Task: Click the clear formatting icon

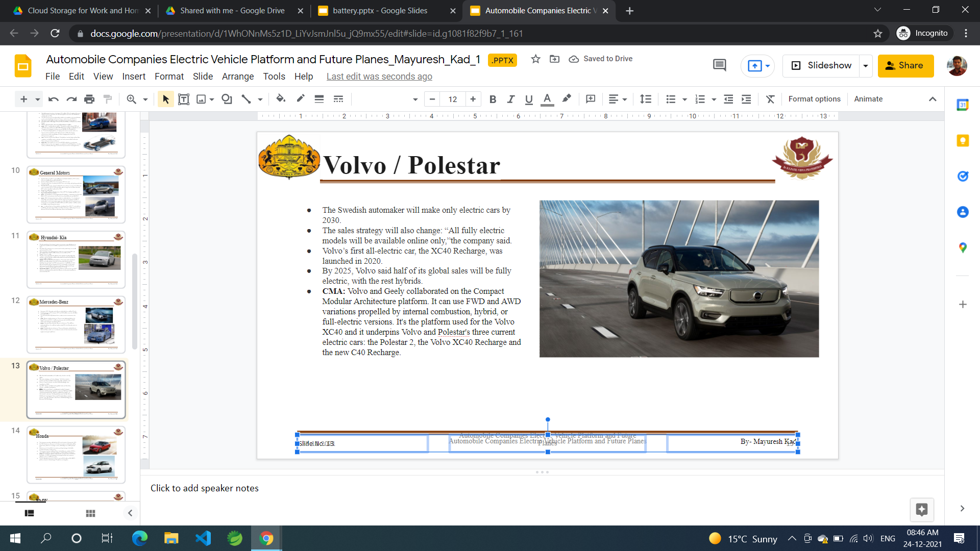Action: click(770, 99)
